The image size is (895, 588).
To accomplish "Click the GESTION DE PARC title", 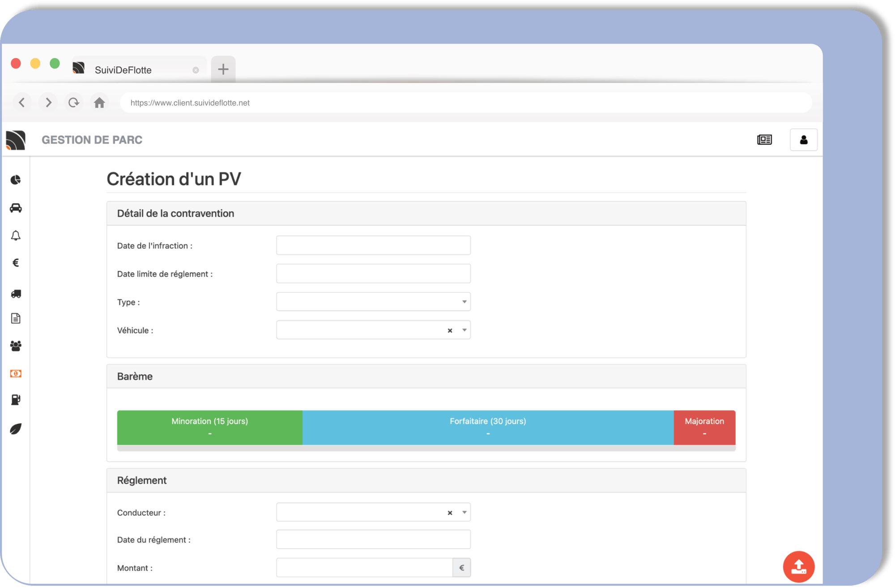I will 92,140.
